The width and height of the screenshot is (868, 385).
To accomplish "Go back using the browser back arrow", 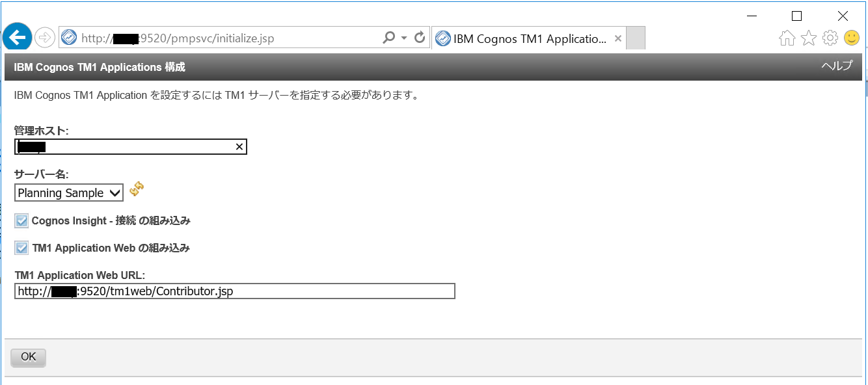I will click(x=17, y=38).
